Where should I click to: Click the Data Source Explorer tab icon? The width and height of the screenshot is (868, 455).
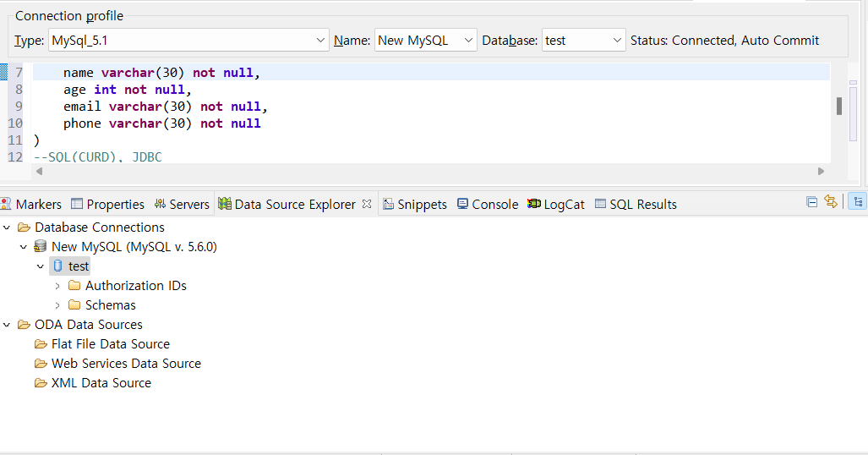pos(224,204)
